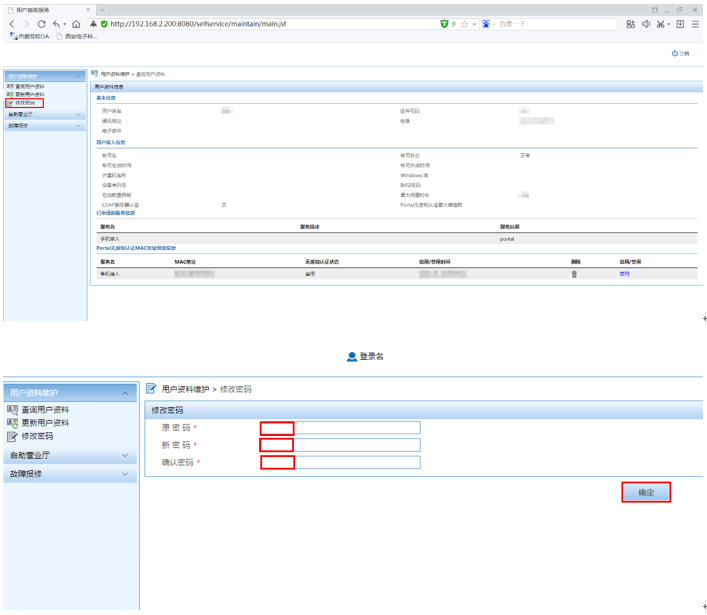
Task: Select red-highlighted 修改密码 in small sidebar
Action: click(25, 103)
